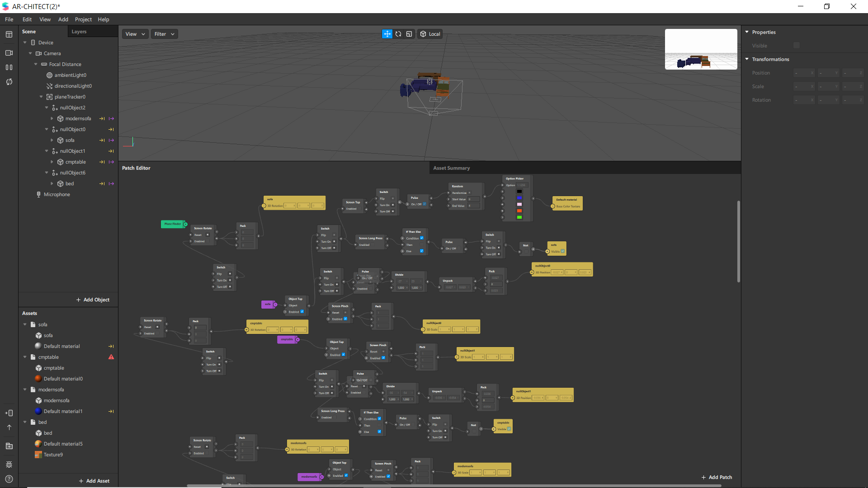Open the Project menu
Viewport: 868px width, 488px height.
point(83,19)
